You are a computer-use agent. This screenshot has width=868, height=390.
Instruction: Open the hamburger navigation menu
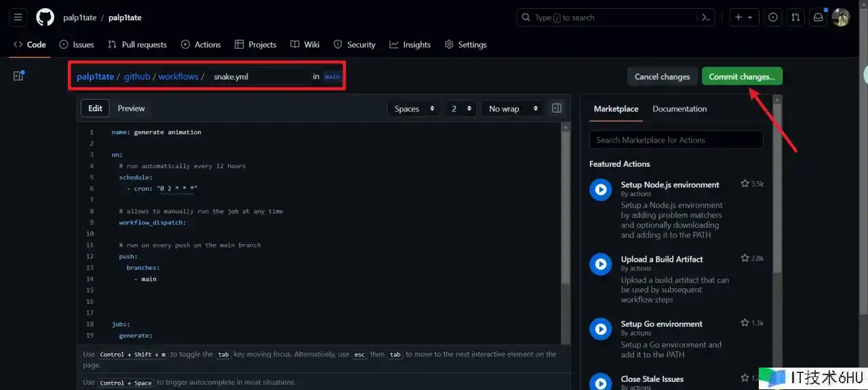(18, 18)
